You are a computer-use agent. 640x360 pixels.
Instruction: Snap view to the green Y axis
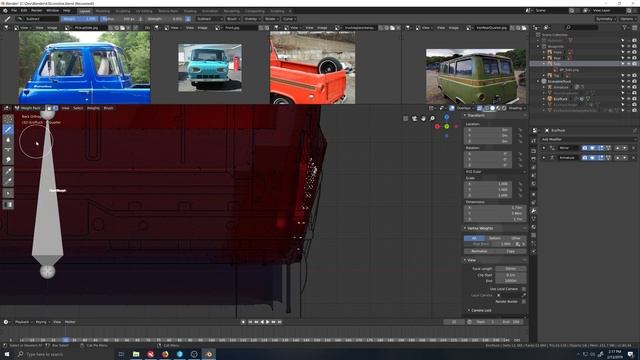click(447, 127)
